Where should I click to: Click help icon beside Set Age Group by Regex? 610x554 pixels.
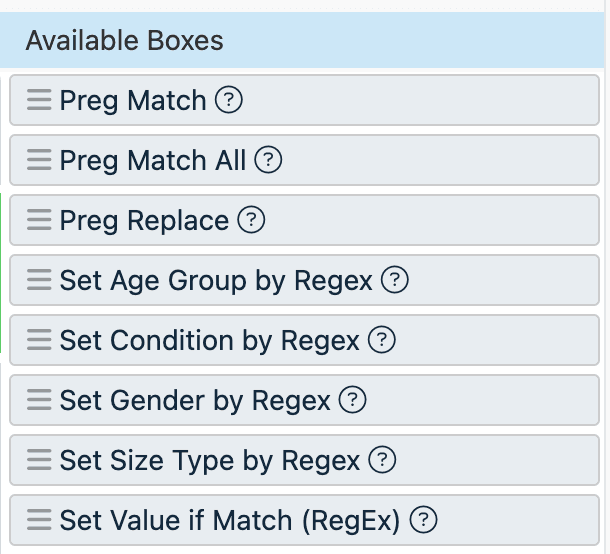point(396,280)
